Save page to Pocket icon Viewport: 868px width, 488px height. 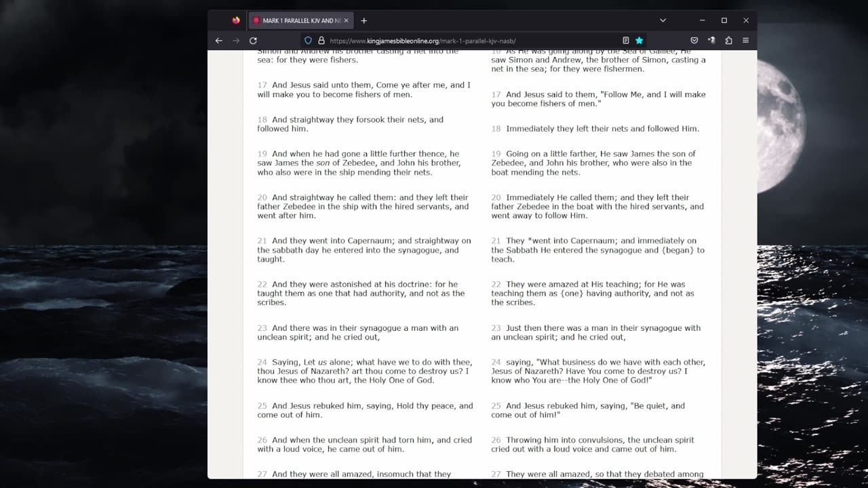[x=694, y=41]
